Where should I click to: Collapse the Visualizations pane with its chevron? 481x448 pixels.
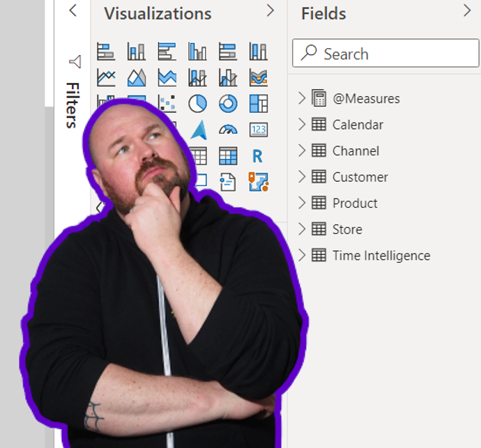tap(270, 10)
